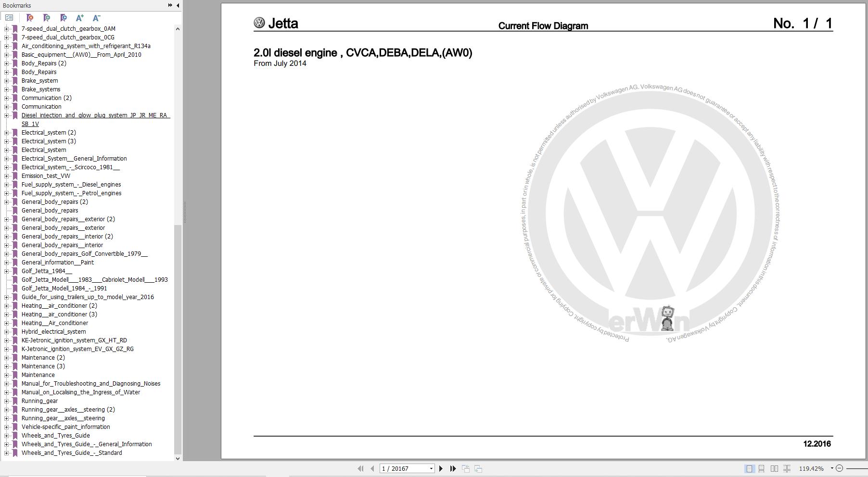The image size is (868, 477).
Task: Open the General_body_repairs (2) bookmark
Action: click(x=54, y=202)
